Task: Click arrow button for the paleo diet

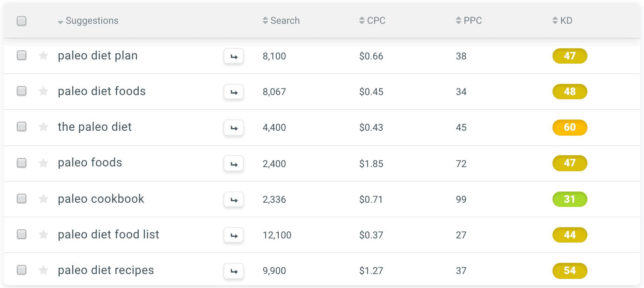Action: [234, 128]
